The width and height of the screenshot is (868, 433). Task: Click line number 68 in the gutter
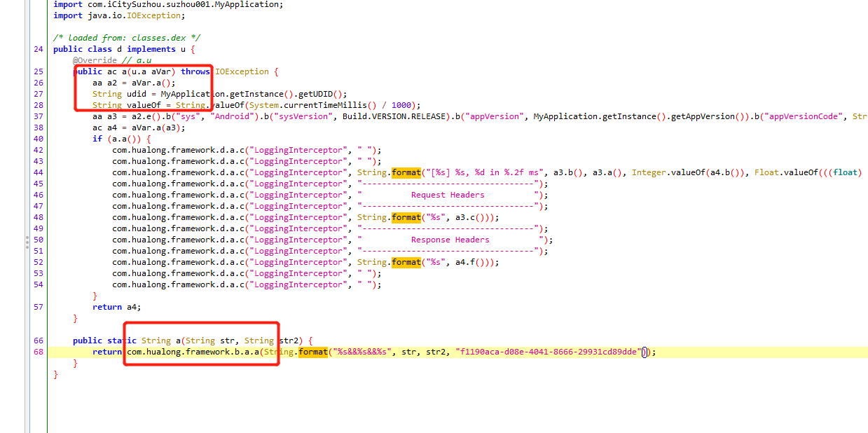38,352
